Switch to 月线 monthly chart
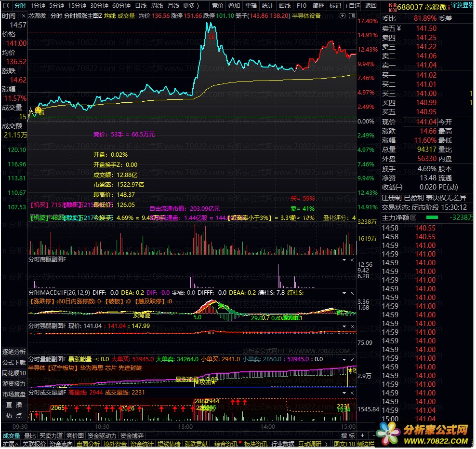The image size is (476, 449). (x=174, y=6)
